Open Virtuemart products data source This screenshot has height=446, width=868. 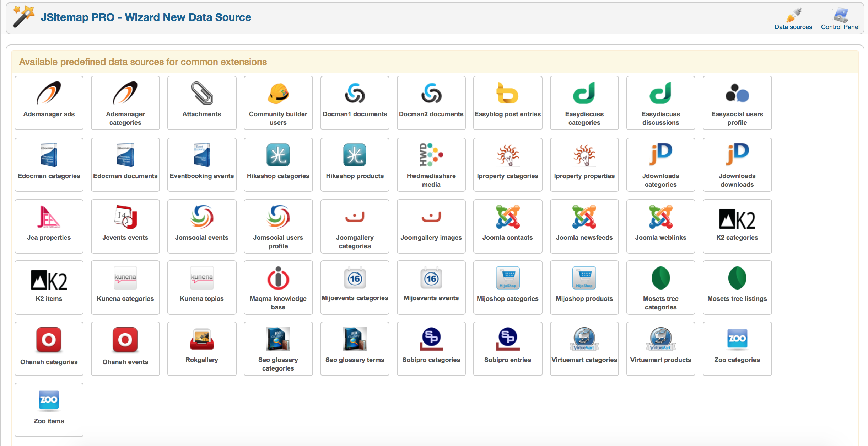click(660, 346)
